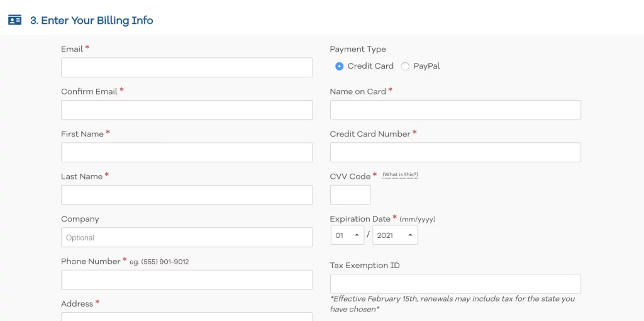This screenshot has height=321, width=644.
Task: Open the "What is this?" CVV help link
Action: coord(400,175)
